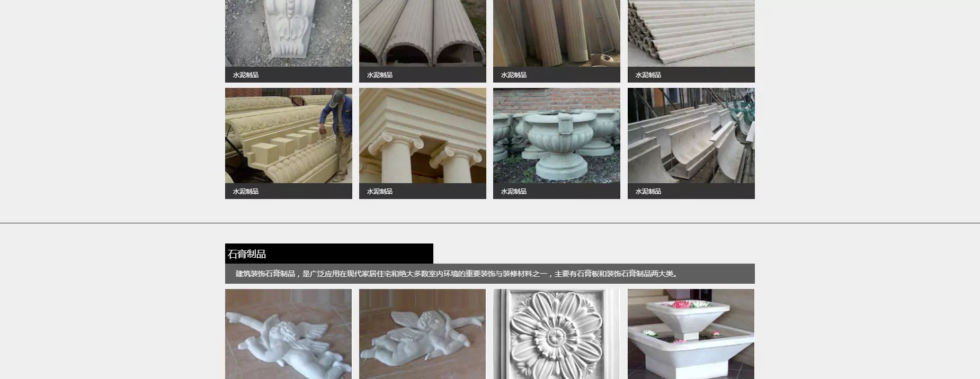Click 水泥制品 caption under brown fluted columns

pos(514,75)
